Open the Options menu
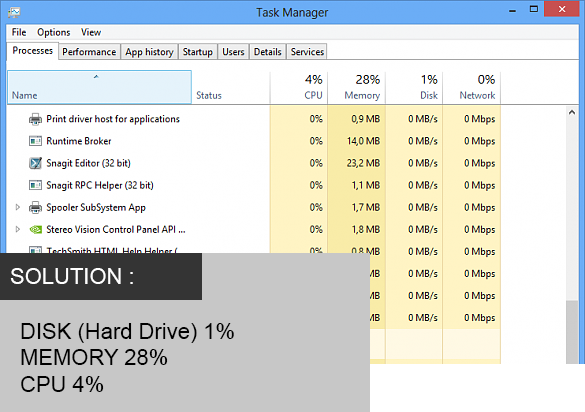The image size is (585, 412). 53,32
